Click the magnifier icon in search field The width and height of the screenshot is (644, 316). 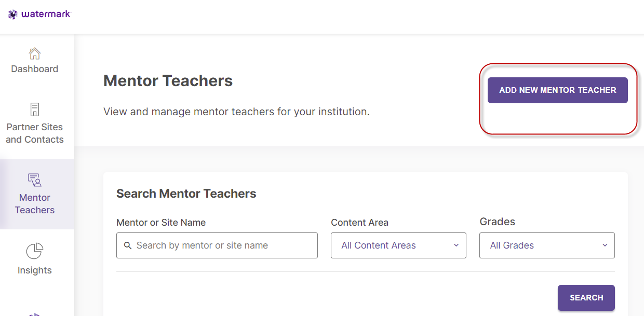(128, 245)
